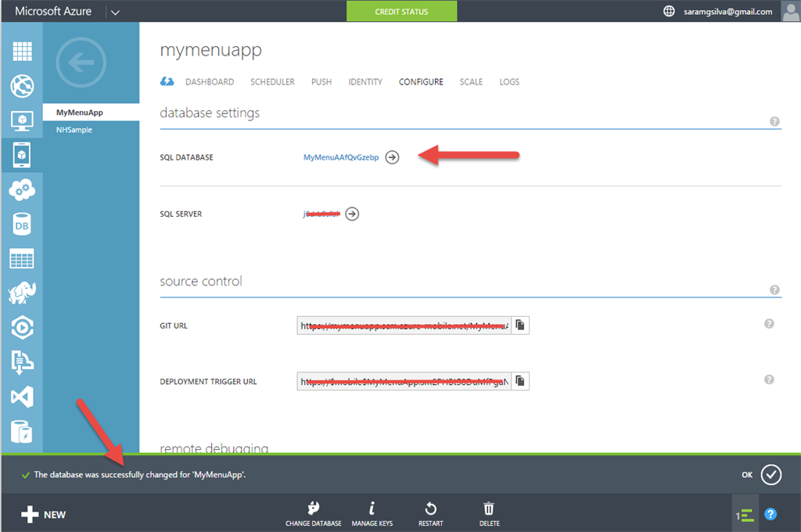
Task: Open Storage table icon in sidebar
Action: (22, 259)
